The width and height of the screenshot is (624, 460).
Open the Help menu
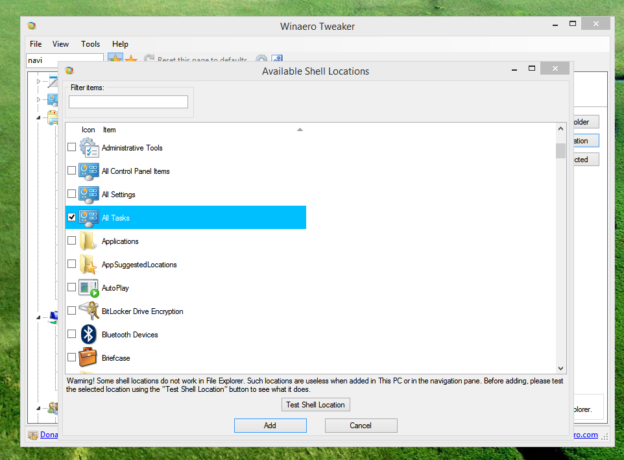point(120,44)
